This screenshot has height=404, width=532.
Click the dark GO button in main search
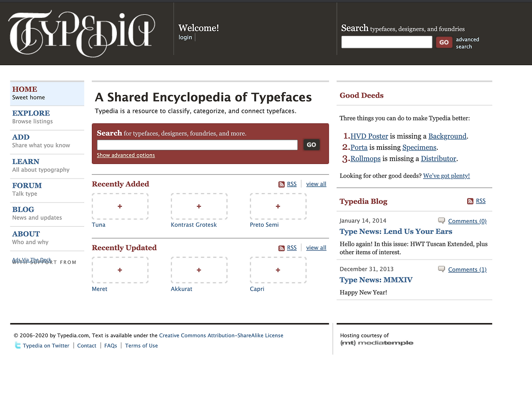pyautogui.click(x=311, y=144)
